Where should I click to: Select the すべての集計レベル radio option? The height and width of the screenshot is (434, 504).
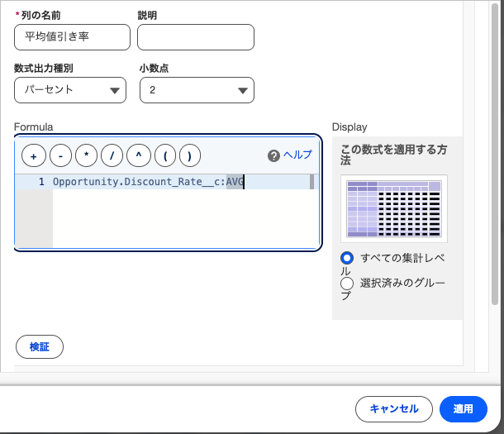pyautogui.click(x=347, y=258)
